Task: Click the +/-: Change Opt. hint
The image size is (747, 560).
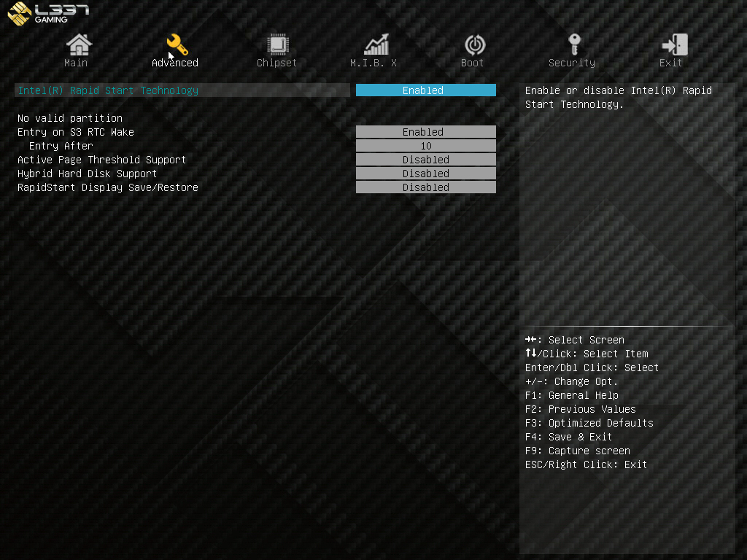Action: click(571, 381)
